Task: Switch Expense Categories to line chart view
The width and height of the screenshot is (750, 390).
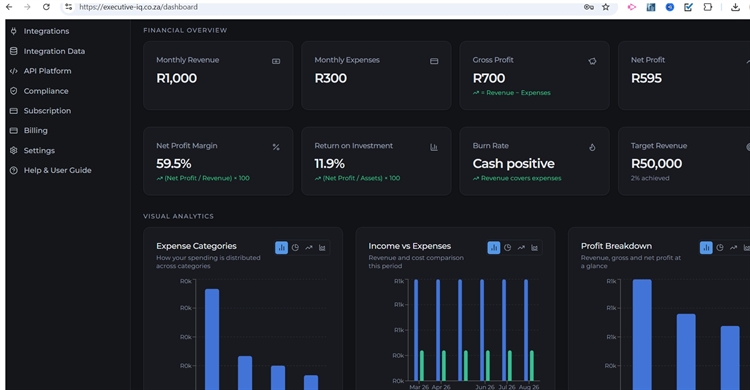Action: pos(309,247)
